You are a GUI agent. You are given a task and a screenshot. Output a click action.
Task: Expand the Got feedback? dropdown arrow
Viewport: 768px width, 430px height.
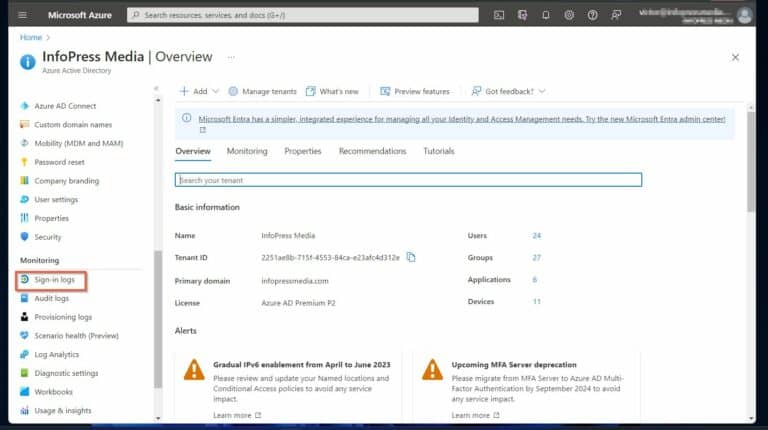542,91
